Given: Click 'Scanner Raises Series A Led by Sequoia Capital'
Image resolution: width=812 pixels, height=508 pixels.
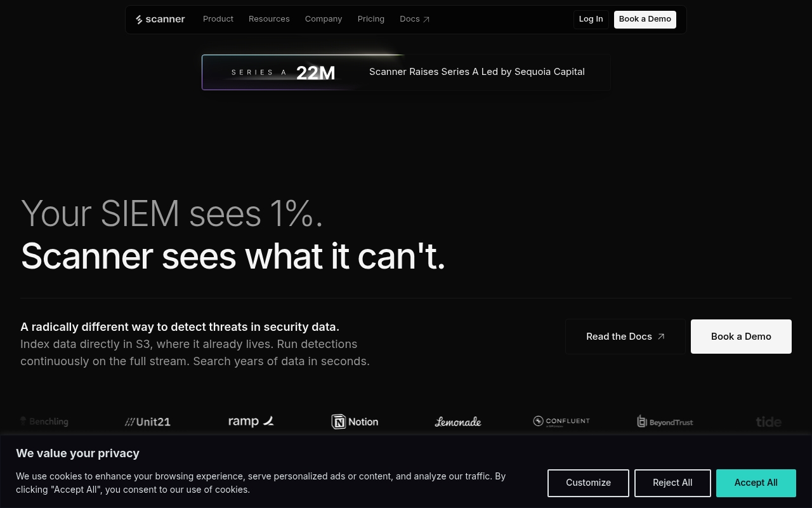Looking at the screenshot, I should click(x=477, y=72).
